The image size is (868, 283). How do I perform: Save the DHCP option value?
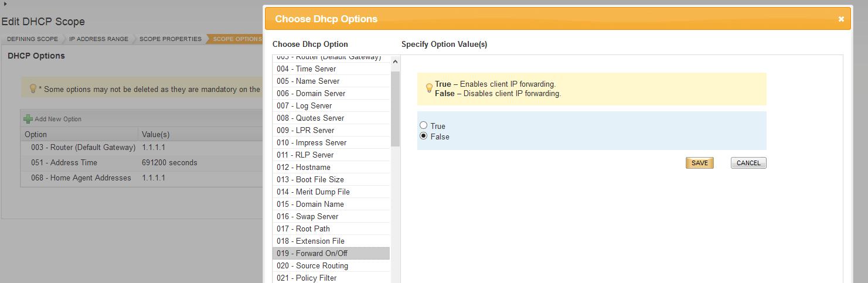pos(699,163)
